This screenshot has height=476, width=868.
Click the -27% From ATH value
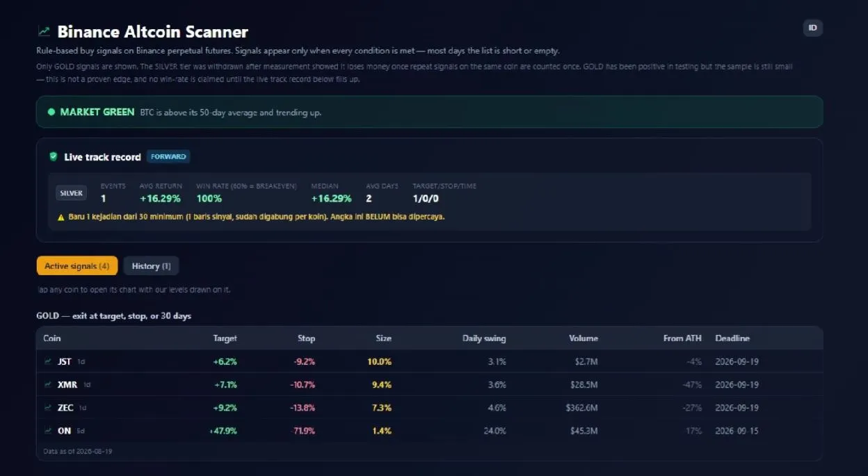[693, 407]
